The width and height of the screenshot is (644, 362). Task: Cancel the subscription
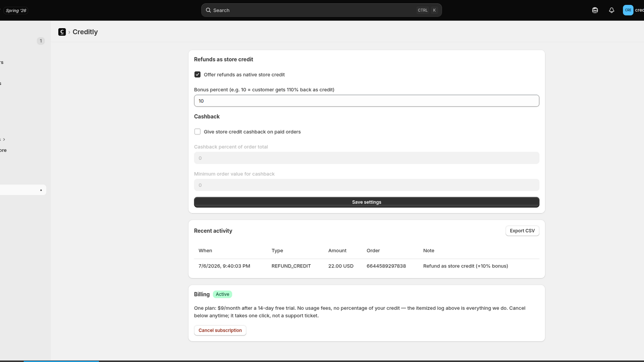[x=220, y=330]
